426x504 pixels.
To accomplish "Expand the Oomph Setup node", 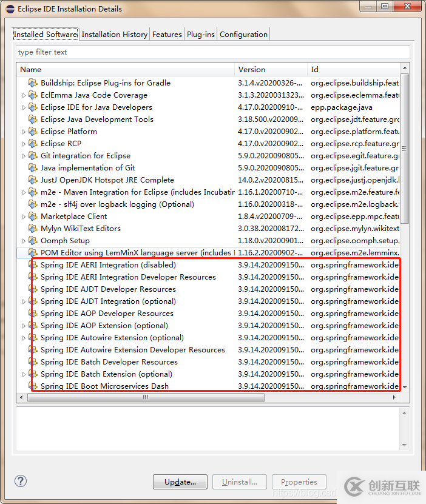I will coord(24,241).
